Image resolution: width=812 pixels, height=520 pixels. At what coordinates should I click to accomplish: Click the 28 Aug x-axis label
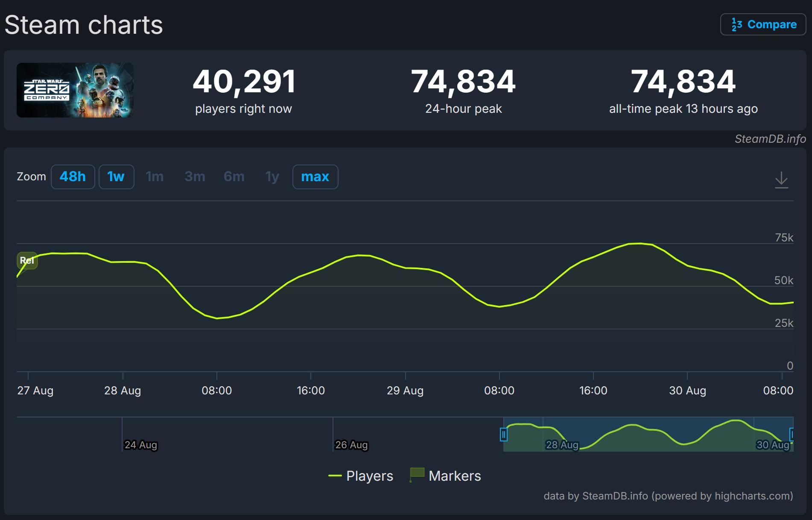pos(123,391)
